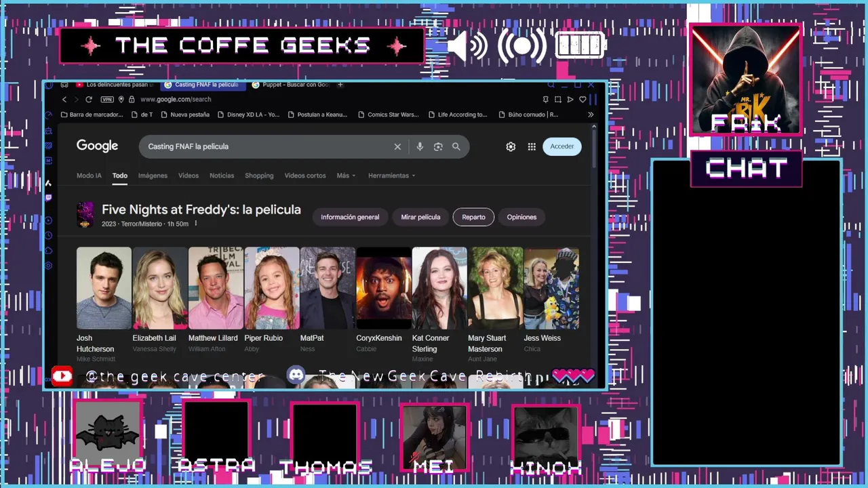
Task: Click the Google search box
Action: pyautogui.click(x=304, y=146)
